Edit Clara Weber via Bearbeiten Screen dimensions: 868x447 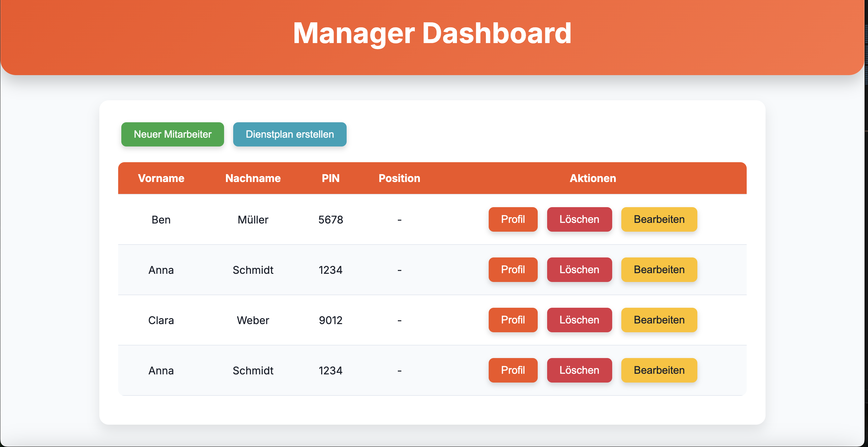[659, 320]
